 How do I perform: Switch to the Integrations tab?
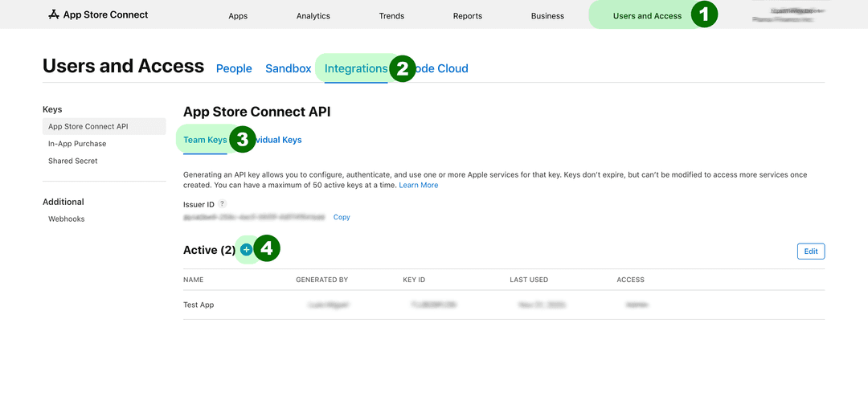(356, 68)
